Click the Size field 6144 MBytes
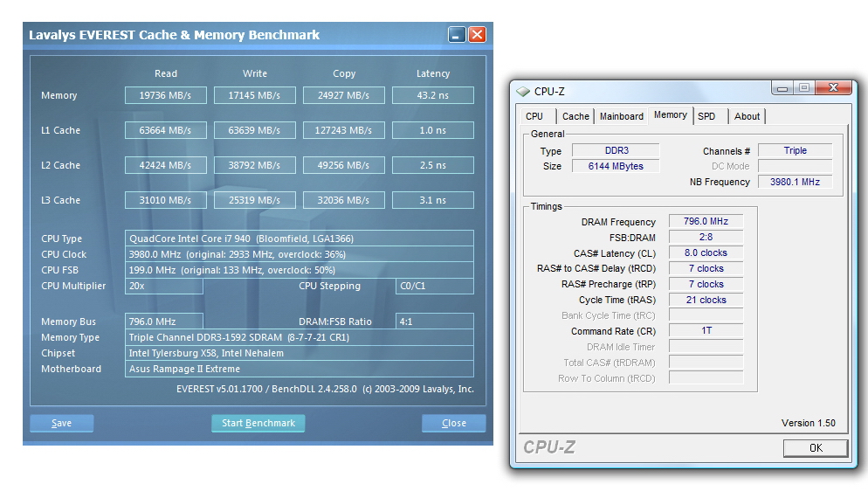Viewport: 868px width, 491px height. (616, 166)
